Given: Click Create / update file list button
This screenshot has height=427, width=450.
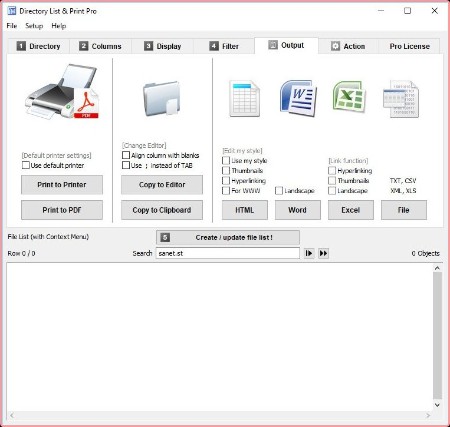Looking at the screenshot, I should point(228,238).
